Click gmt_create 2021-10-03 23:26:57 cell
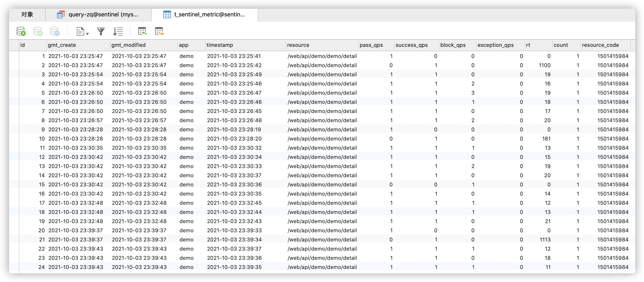 point(75,120)
